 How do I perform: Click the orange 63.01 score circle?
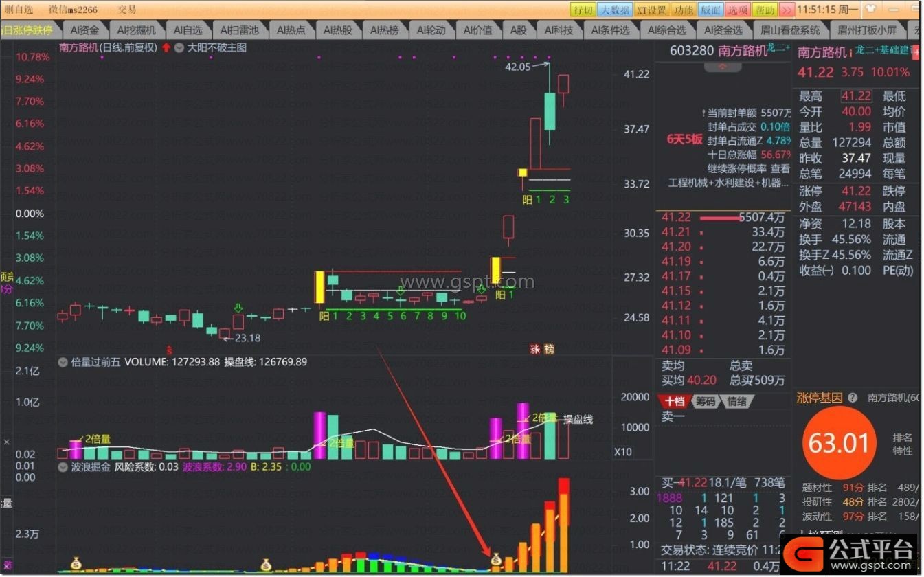[x=840, y=443]
